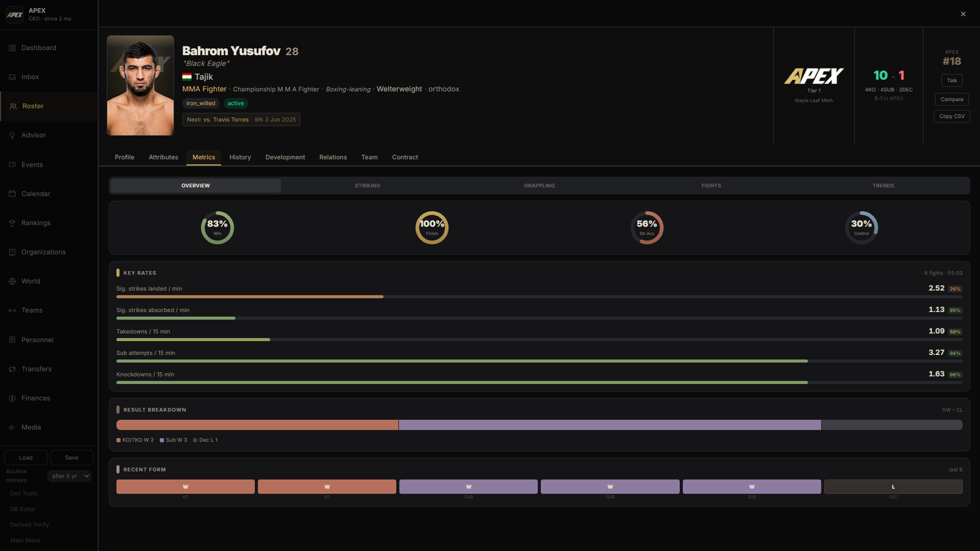The height and width of the screenshot is (551, 980).
Task: Select the Overview metrics segment
Action: click(x=195, y=186)
